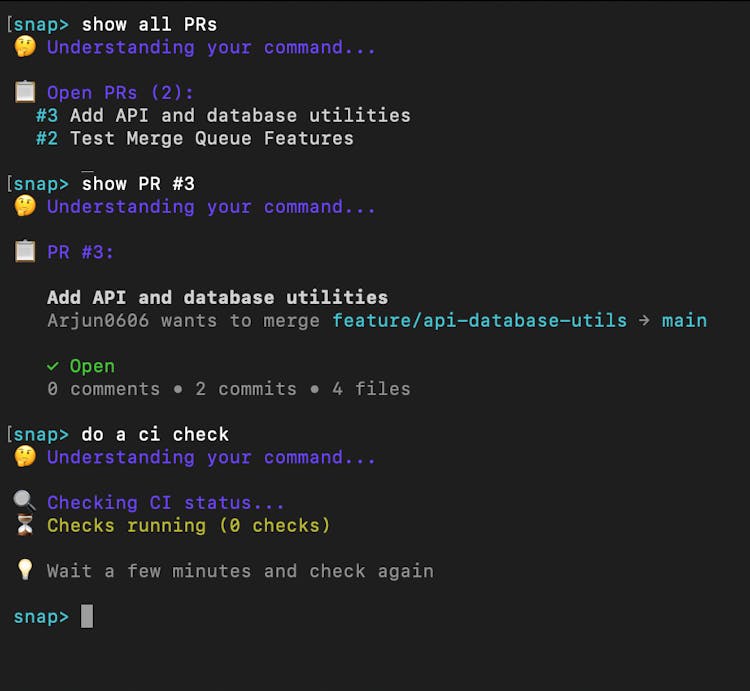Click thinking emoji below 'do a ci check'
This screenshot has height=691, width=750.
(x=25, y=457)
